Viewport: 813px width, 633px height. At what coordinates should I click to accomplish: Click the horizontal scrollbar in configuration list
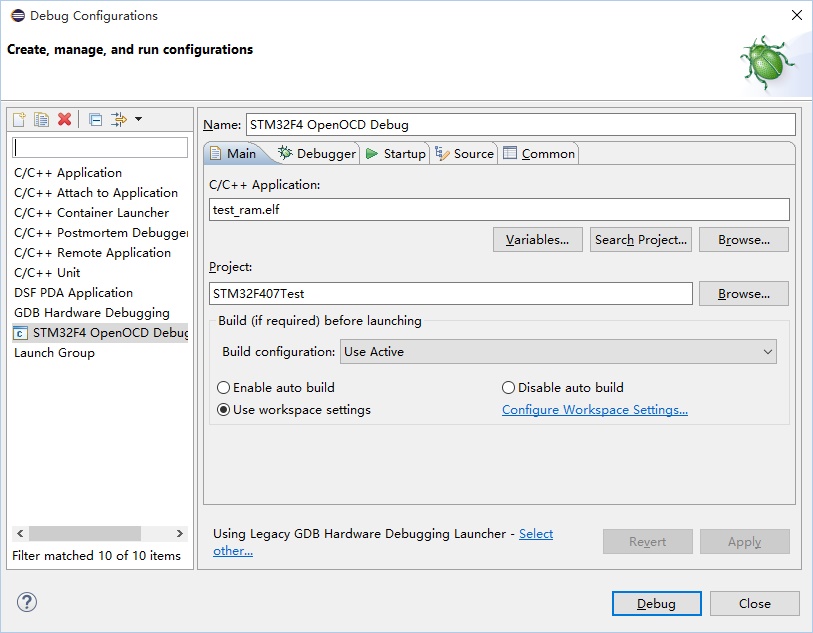pos(84,534)
